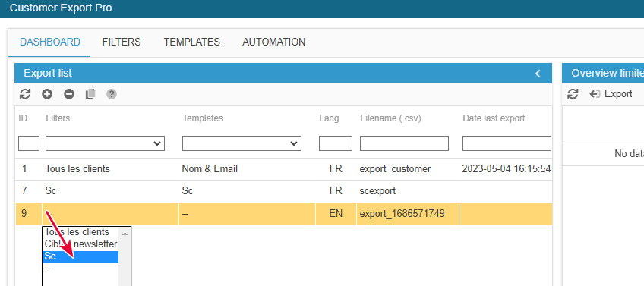Duplicate the selected export
Image resolution: width=644 pixels, height=286 pixels.
tap(90, 94)
